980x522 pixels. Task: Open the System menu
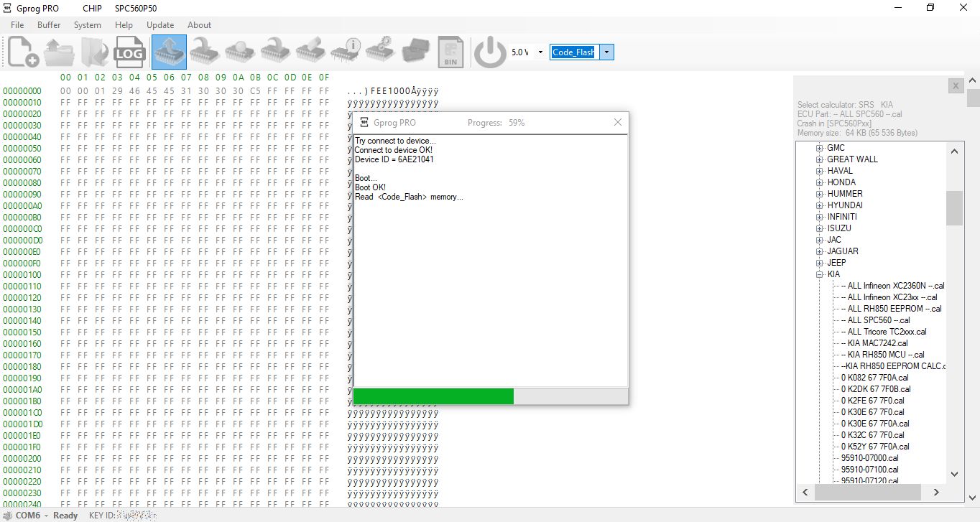coord(88,25)
